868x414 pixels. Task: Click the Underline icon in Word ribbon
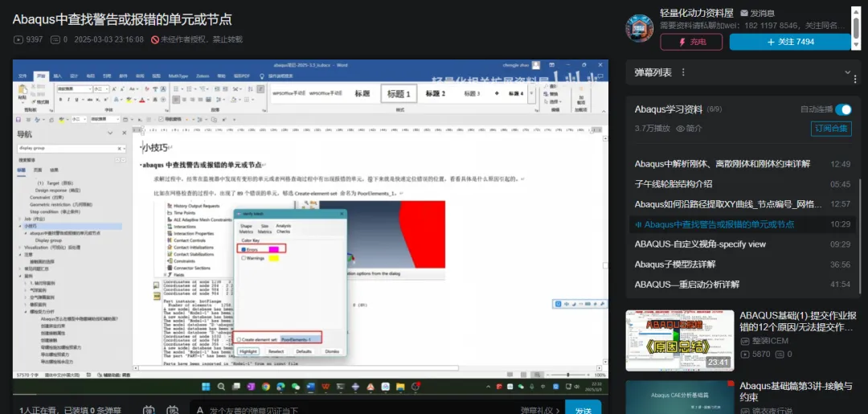click(76, 100)
